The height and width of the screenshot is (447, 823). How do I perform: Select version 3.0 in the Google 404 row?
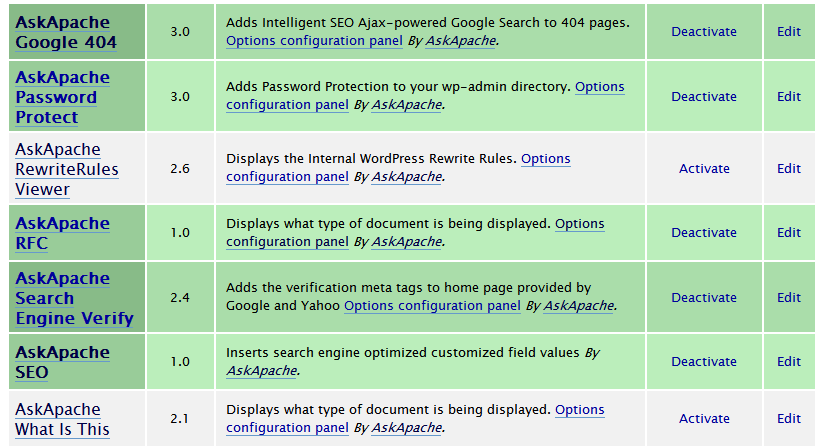pyautogui.click(x=180, y=31)
